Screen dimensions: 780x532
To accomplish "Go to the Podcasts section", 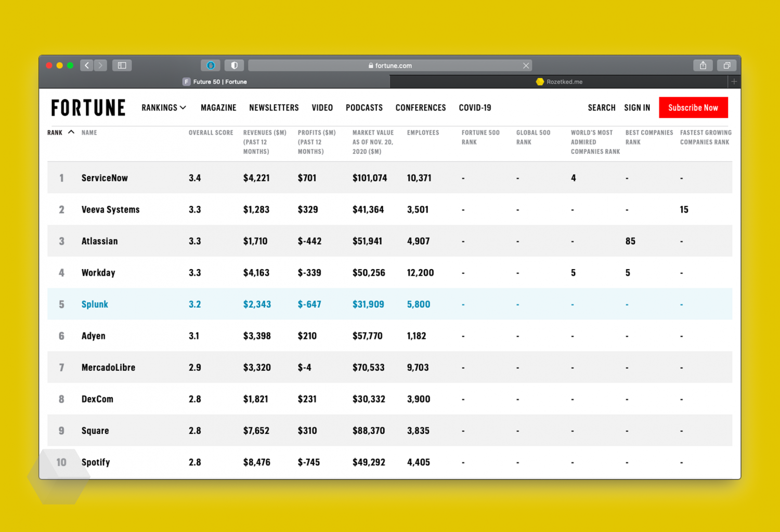I will (x=364, y=108).
